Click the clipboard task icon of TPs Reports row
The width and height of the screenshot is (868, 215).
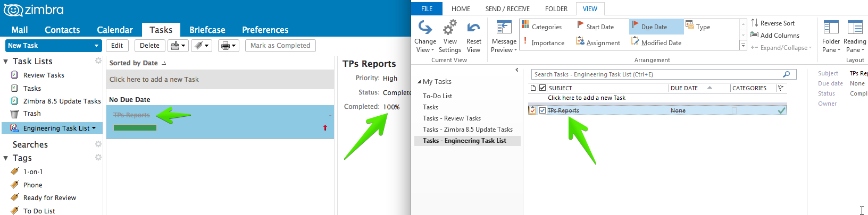tap(533, 110)
